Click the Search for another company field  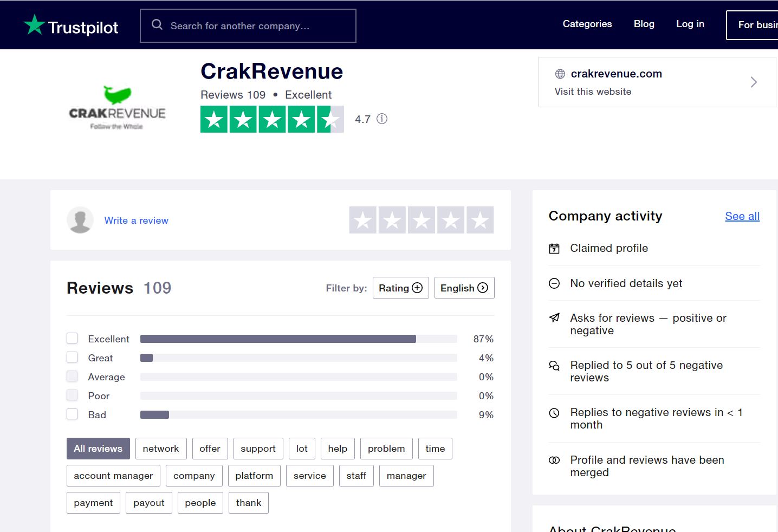[x=248, y=25]
